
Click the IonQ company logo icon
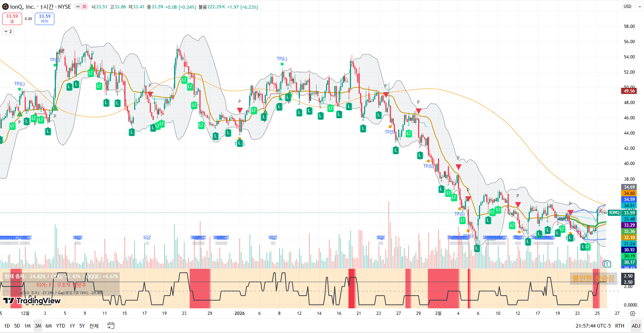coord(5,7)
